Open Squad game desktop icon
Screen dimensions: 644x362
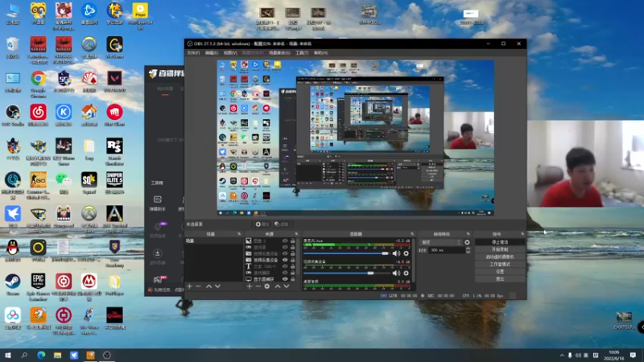89,179
